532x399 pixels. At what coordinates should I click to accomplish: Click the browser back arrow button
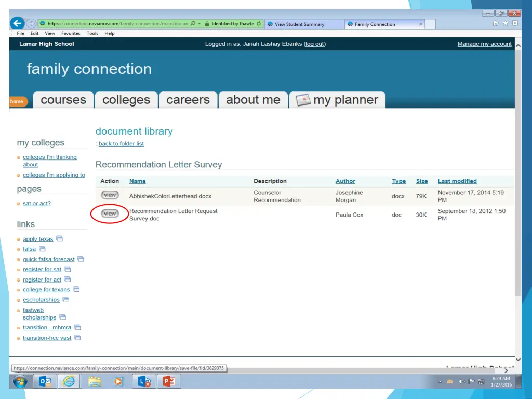click(x=17, y=23)
